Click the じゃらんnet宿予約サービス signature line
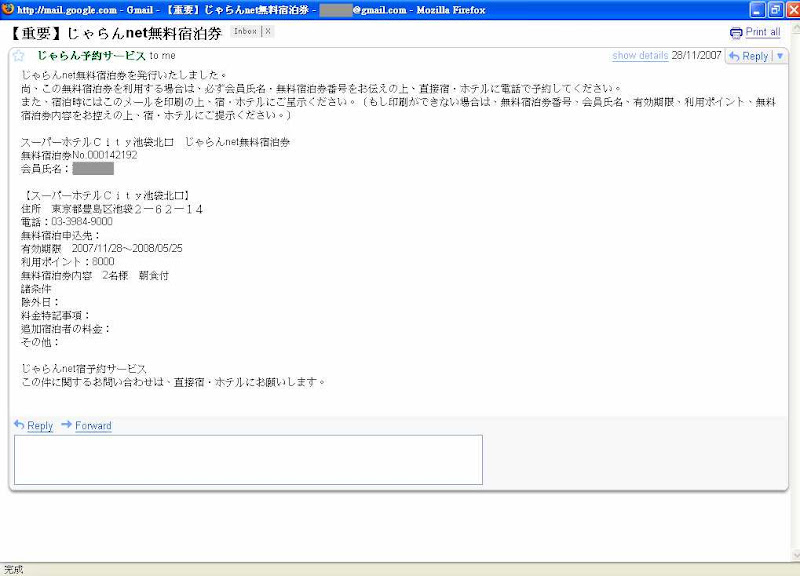This screenshot has width=800, height=576. [x=84, y=368]
